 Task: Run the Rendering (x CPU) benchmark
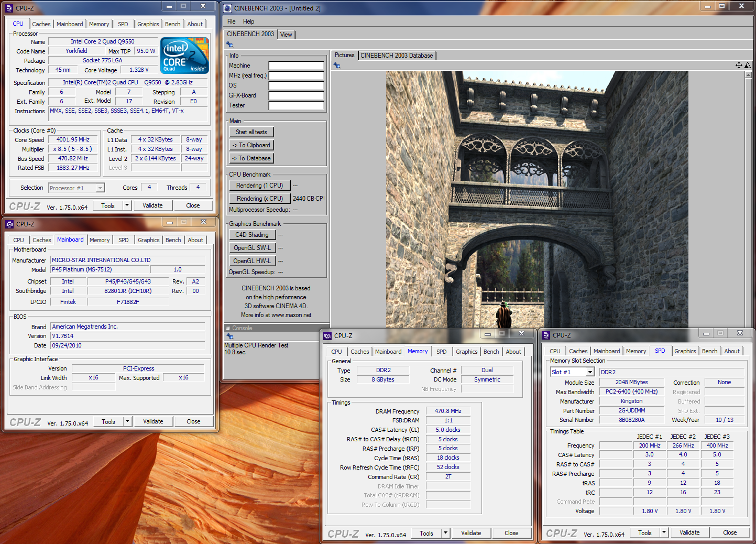(x=259, y=199)
